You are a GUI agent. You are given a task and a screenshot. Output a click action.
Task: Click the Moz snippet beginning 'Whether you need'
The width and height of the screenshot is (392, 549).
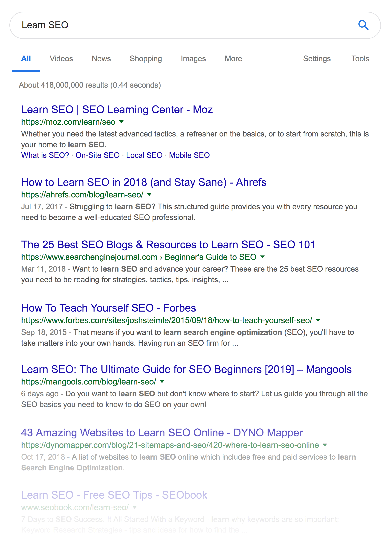pyautogui.click(x=195, y=139)
